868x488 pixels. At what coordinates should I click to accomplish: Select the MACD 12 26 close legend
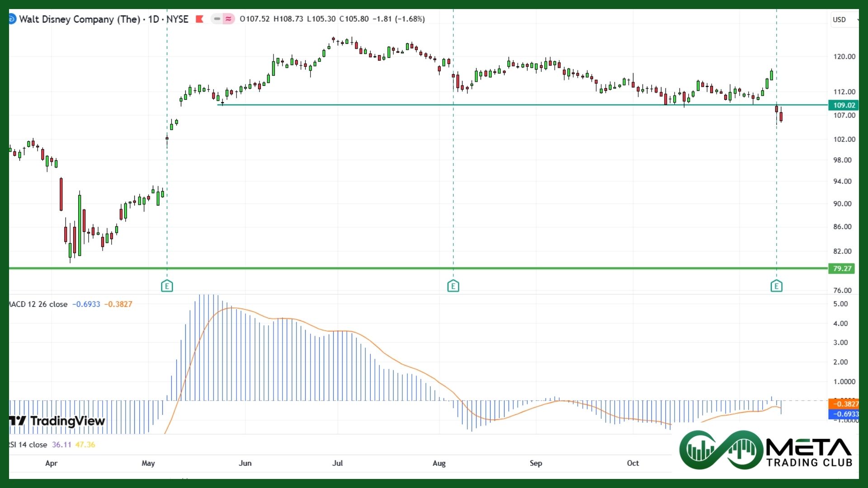[38, 304]
